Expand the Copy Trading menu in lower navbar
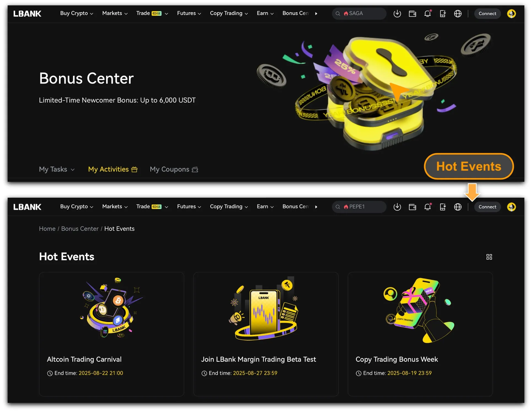Screen dimensions: 532x413 pos(229,207)
